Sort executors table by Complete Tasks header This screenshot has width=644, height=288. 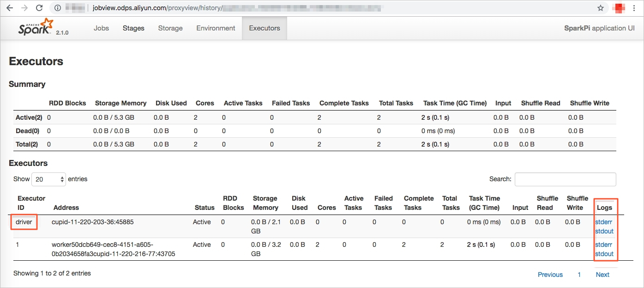point(419,203)
